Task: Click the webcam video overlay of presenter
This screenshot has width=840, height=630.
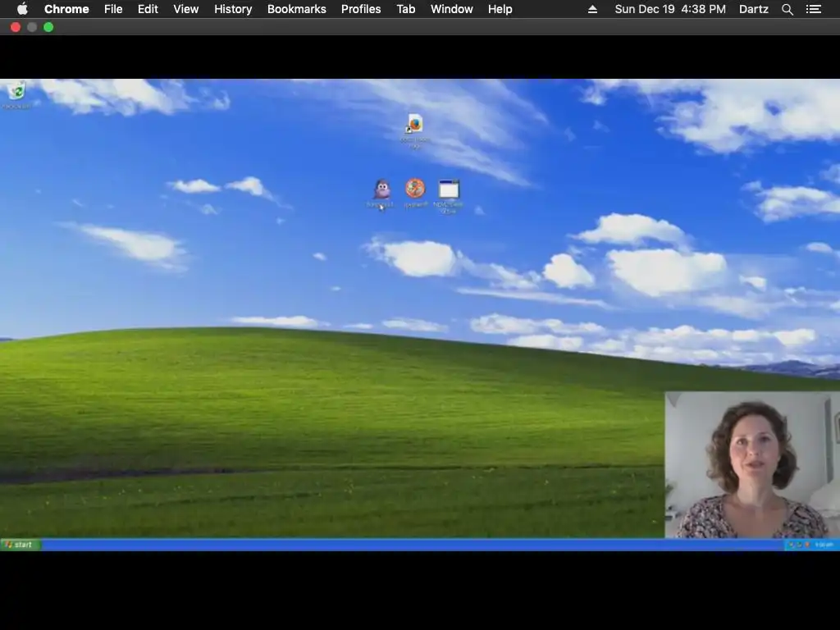Action: [752, 464]
